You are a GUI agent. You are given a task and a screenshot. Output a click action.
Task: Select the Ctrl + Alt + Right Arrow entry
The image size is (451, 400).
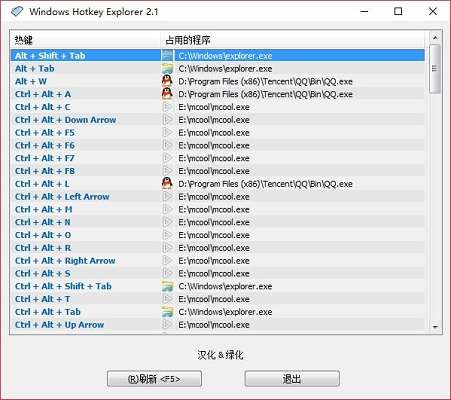(x=217, y=261)
